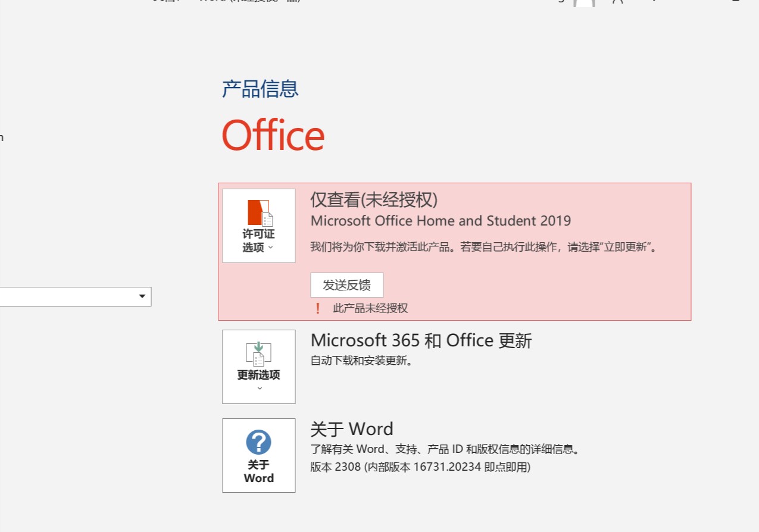Click the 此产品未经授权 warning text
The width and height of the screenshot is (759, 532).
[x=370, y=308]
